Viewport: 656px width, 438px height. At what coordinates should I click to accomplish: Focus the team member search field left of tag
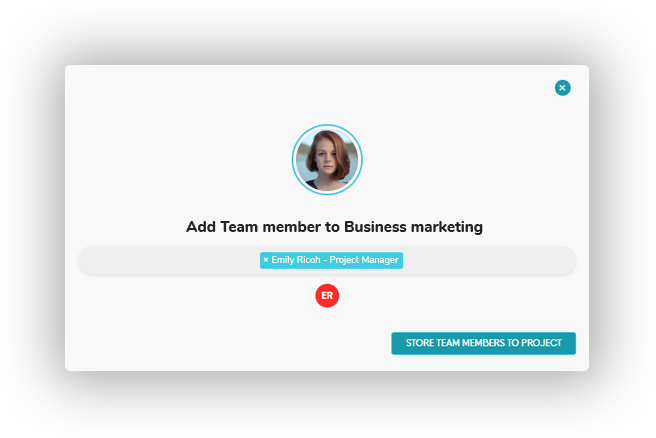click(x=169, y=260)
